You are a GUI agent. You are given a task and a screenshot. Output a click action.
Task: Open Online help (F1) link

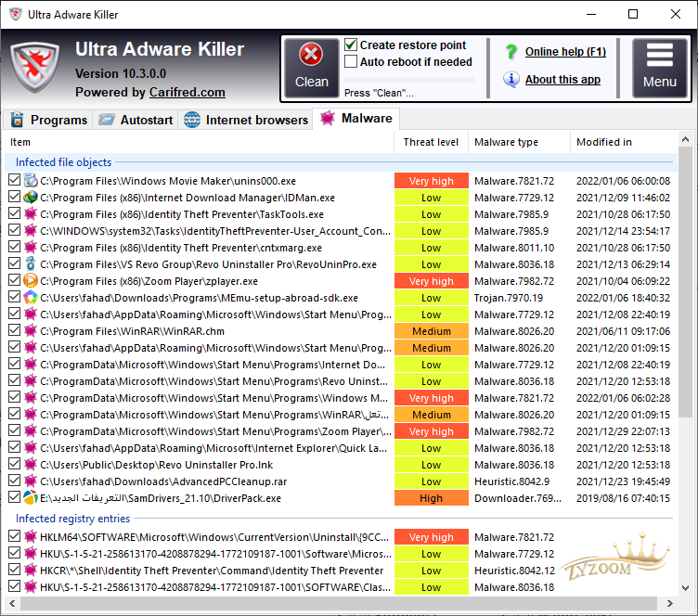[565, 52]
